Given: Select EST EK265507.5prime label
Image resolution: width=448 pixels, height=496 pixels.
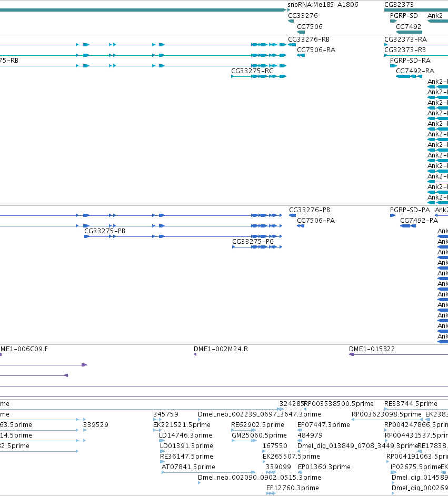Looking at the screenshot, I should 291,456.
